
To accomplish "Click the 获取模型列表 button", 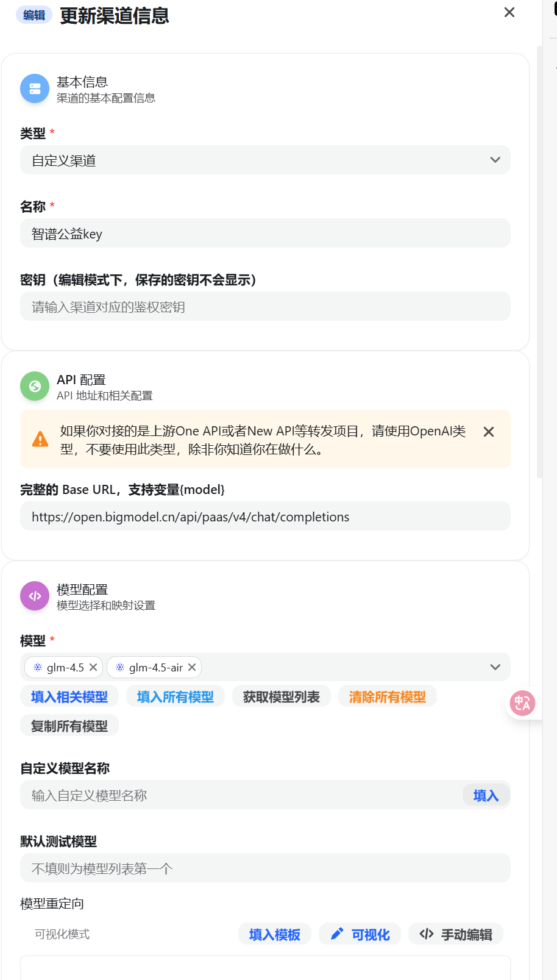I will coord(282,696).
